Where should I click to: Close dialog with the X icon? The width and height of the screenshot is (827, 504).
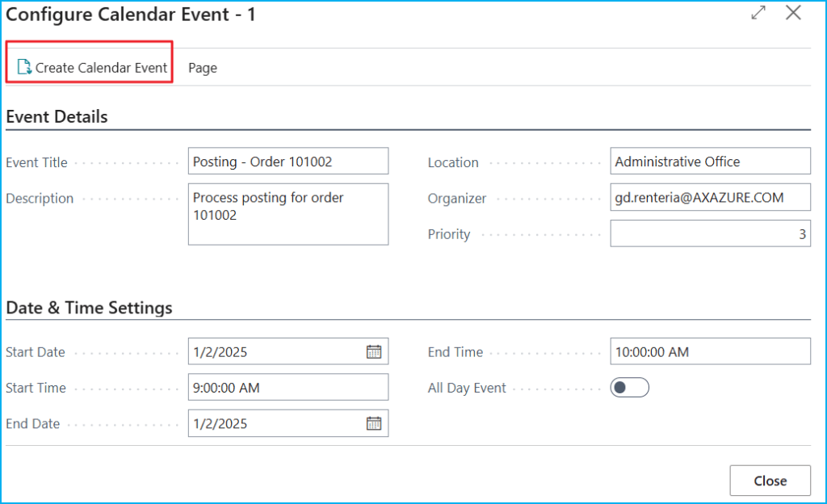pyautogui.click(x=793, y=13)
